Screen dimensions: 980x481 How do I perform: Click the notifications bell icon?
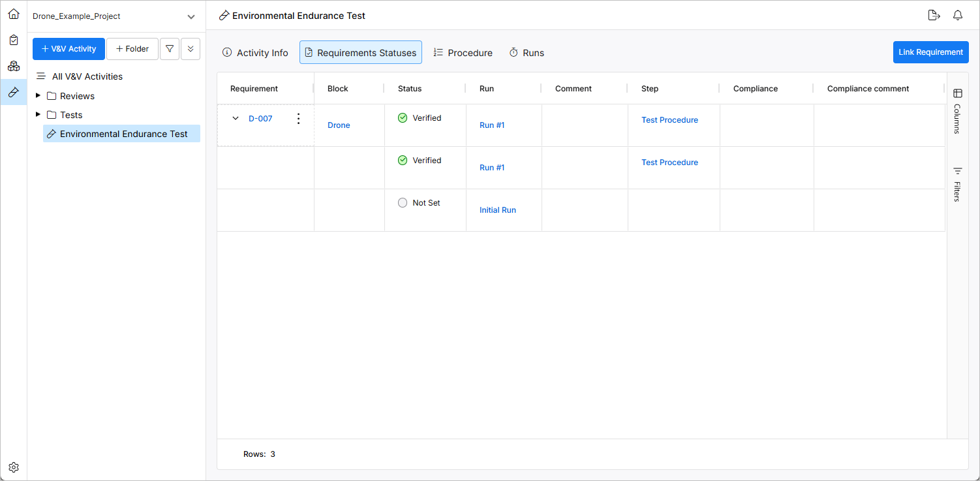[x=958, y=16]
